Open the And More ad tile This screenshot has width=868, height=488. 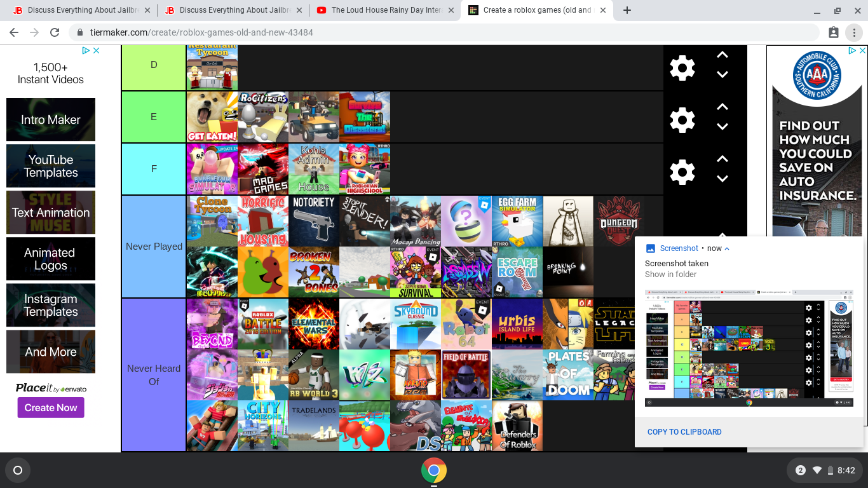[x=51, y=351]
